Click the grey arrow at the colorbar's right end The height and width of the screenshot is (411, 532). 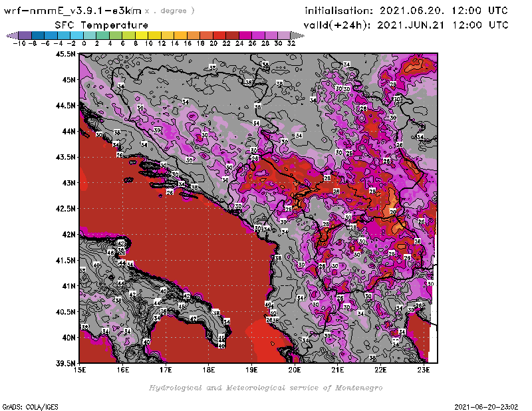click(x=297, y=36)
